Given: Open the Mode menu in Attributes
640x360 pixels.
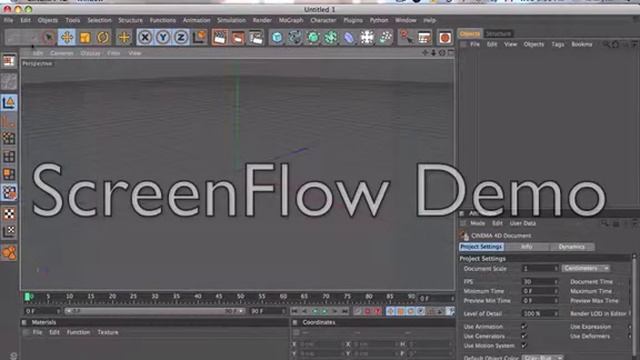Looking at the screenshot, I should [477, 223].
